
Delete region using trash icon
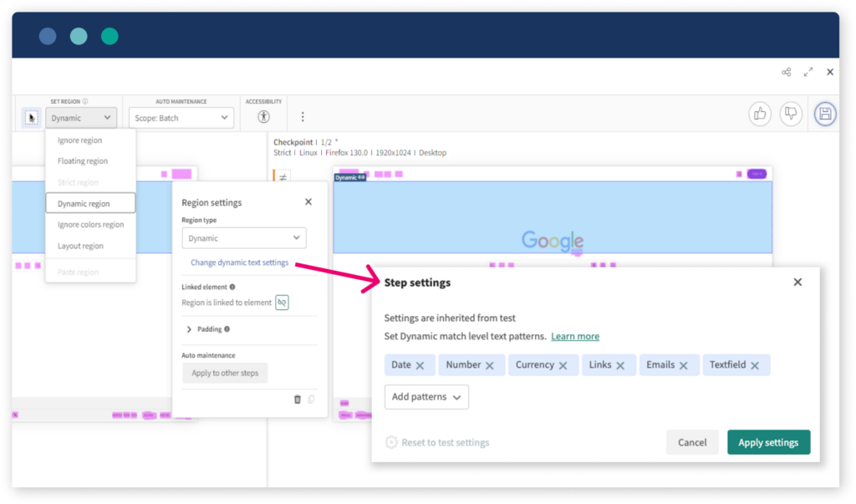point(297,400)
